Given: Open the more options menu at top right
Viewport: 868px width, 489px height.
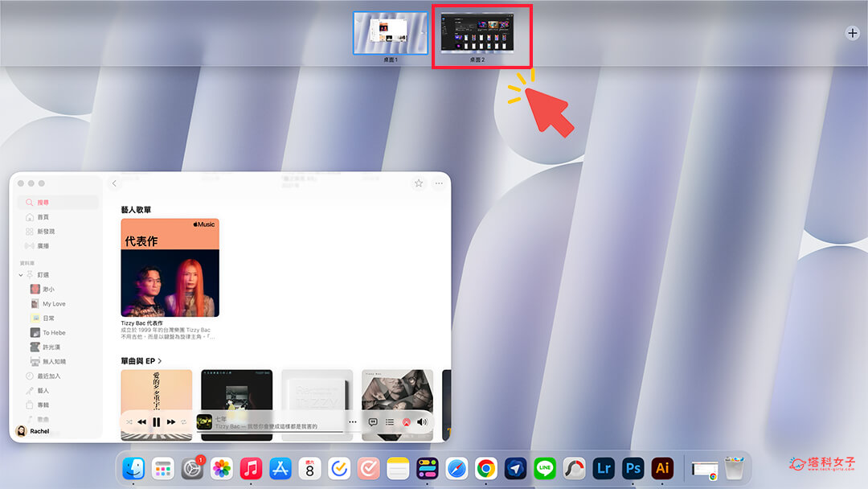Looking at the screenshot, I should click(439, 183).
